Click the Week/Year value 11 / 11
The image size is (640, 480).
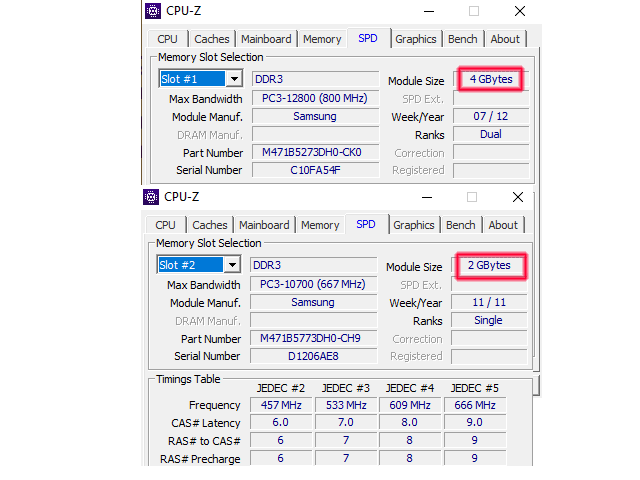(489, 302)
